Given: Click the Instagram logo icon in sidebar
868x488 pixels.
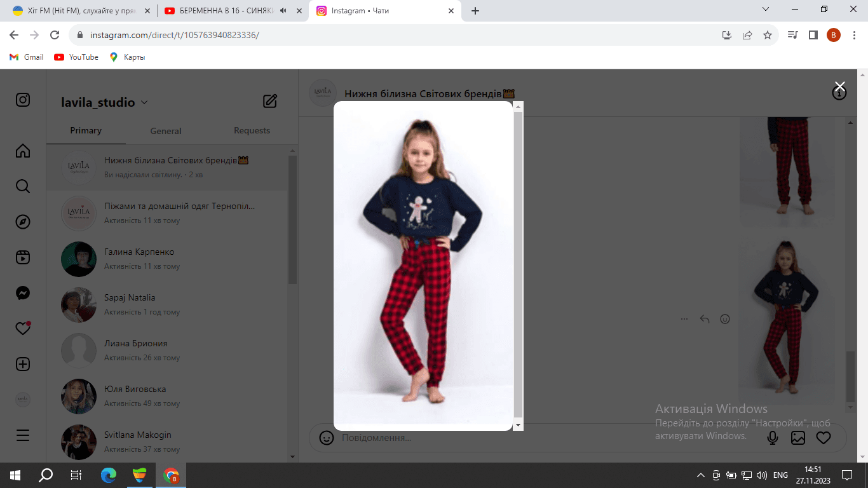Looking at the screenshot, I should click(x=23, y=100).
